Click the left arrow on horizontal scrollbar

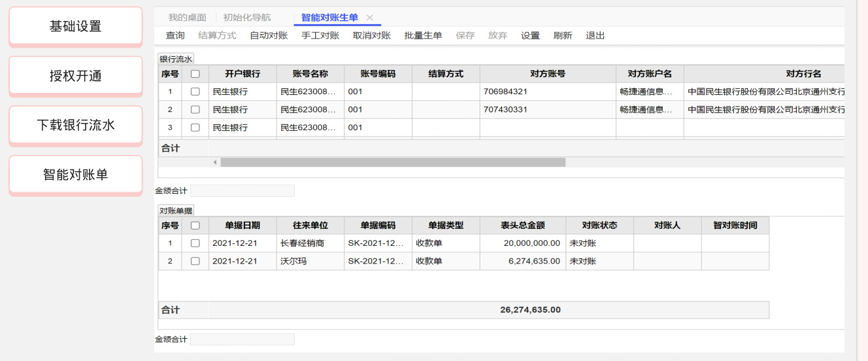(x=215, y=162)
